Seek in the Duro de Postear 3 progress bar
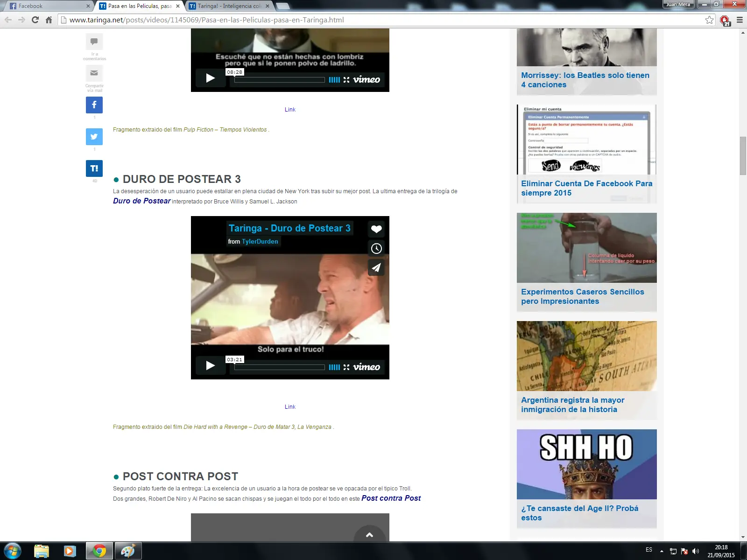747x560 pixels. pos(280,367)
